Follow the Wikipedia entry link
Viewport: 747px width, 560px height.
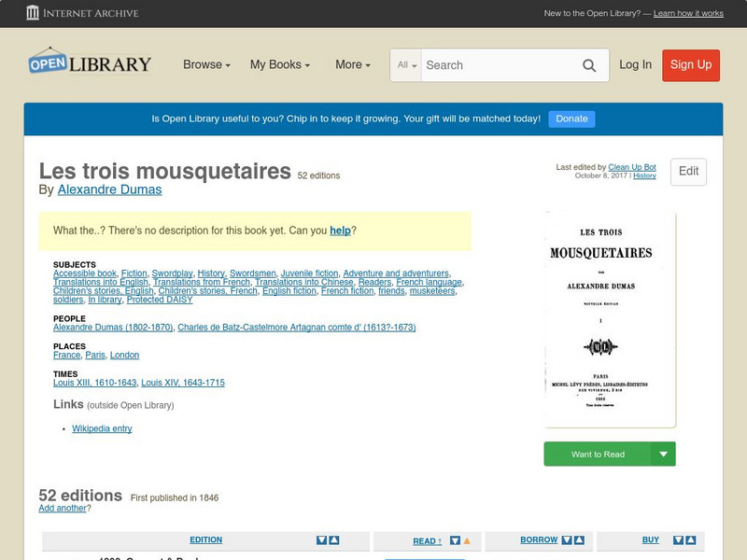pos(101,428)
